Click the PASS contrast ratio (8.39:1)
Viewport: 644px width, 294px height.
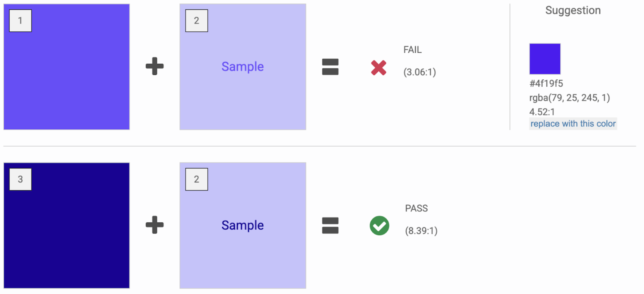pyautogui.click(x=421, y=231)
